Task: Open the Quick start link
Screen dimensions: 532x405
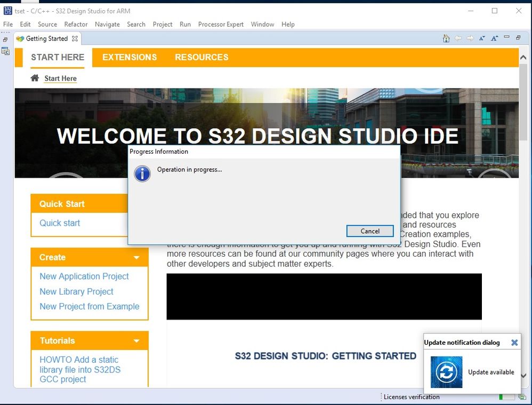Action: [60, 223]
